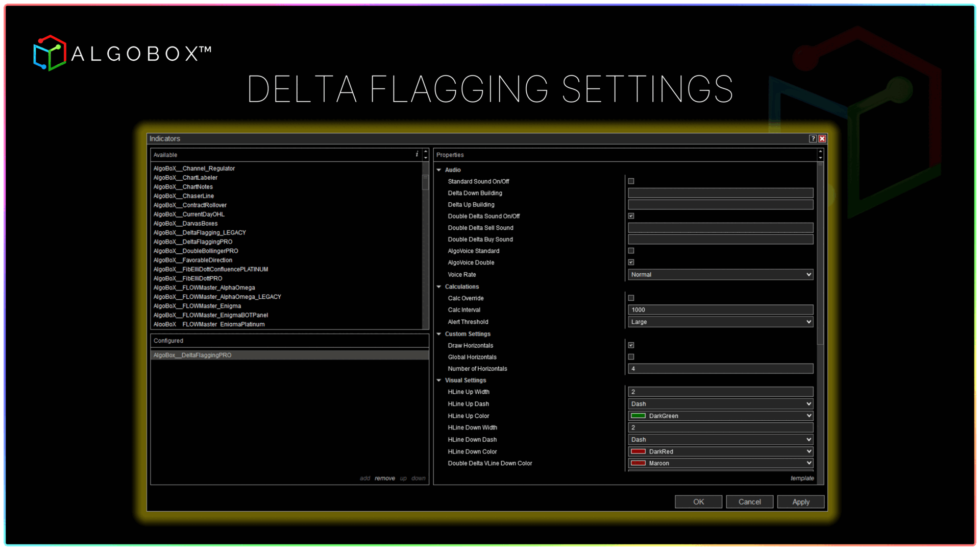This screenshot has height=550, width=980.
Task: Click the OK button
Action: pos(698,502)
